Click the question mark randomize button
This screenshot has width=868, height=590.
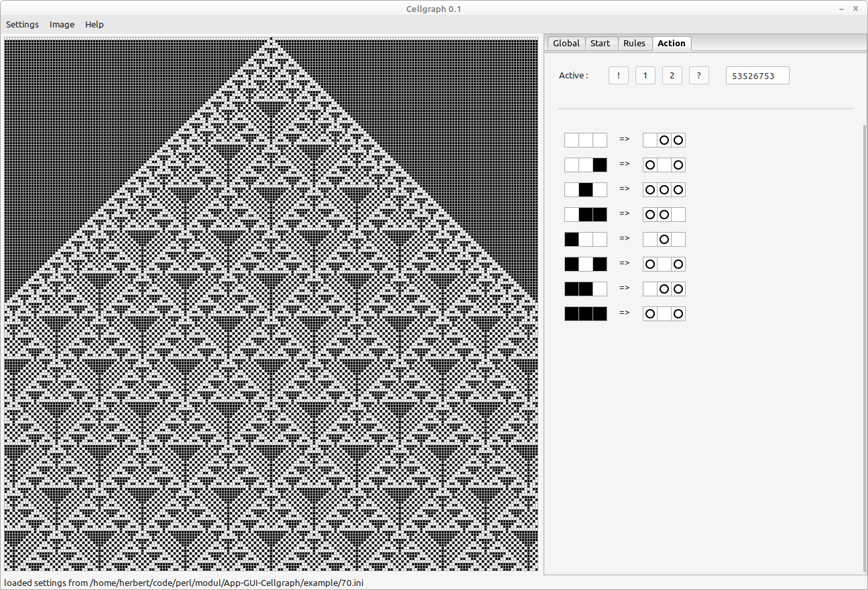[x=699, y=76]
